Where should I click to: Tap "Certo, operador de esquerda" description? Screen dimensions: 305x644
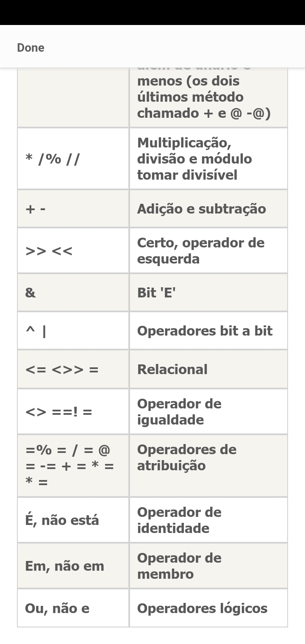(x=200, y=251)
